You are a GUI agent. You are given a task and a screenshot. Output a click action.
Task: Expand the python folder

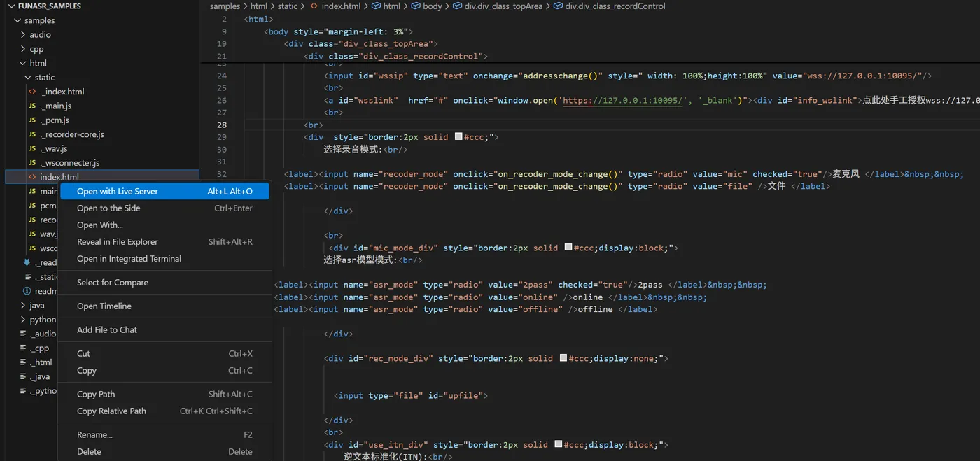(x=23, y=320)
